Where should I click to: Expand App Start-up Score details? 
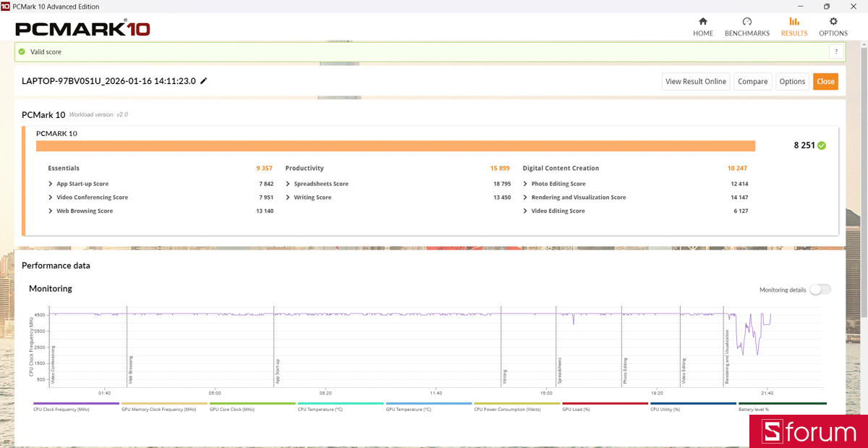point(51,184)
